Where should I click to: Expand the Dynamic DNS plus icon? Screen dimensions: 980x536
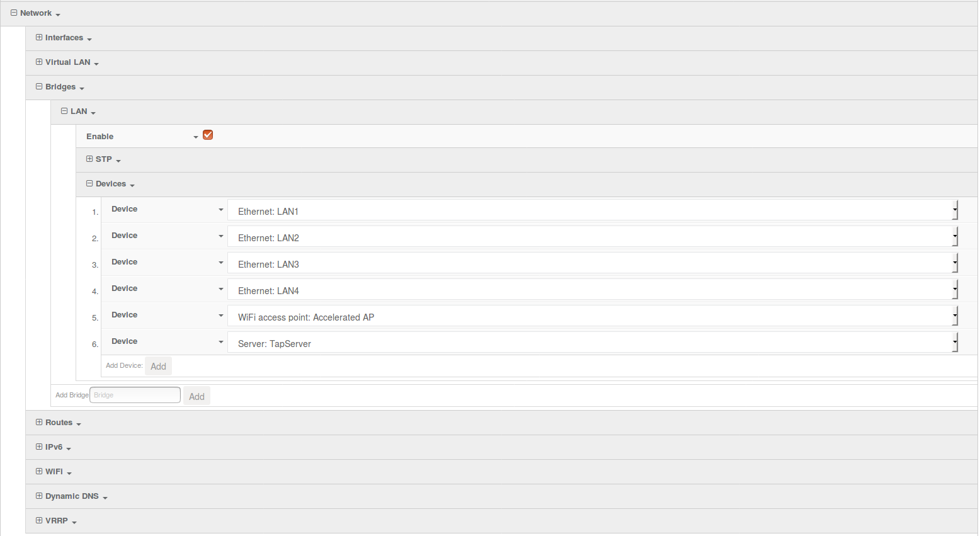(x=39, y=496)
